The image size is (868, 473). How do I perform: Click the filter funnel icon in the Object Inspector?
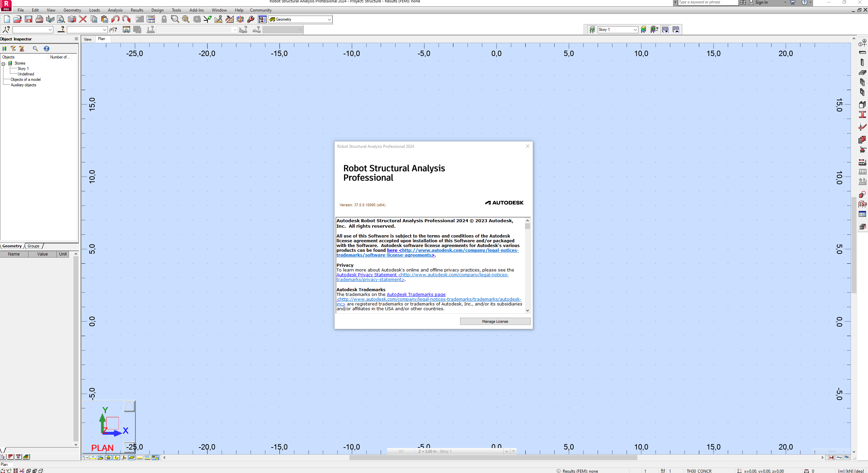(x=13, y=49)
